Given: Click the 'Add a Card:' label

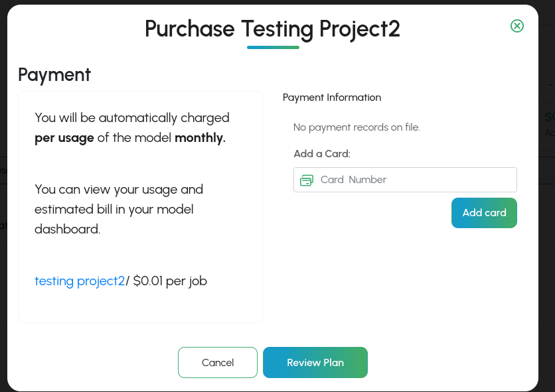Looking at the screenshot, I should [x=321, y=154].
